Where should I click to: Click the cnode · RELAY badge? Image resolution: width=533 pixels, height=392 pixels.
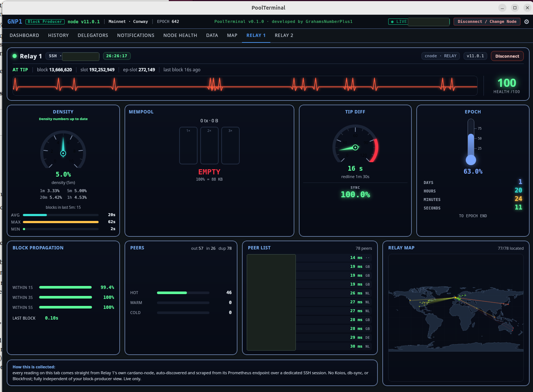pyautogui.click(x=441, y=56)
